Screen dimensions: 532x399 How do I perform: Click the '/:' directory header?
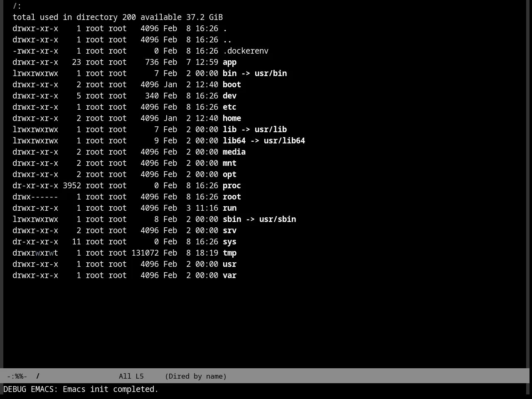17,6
